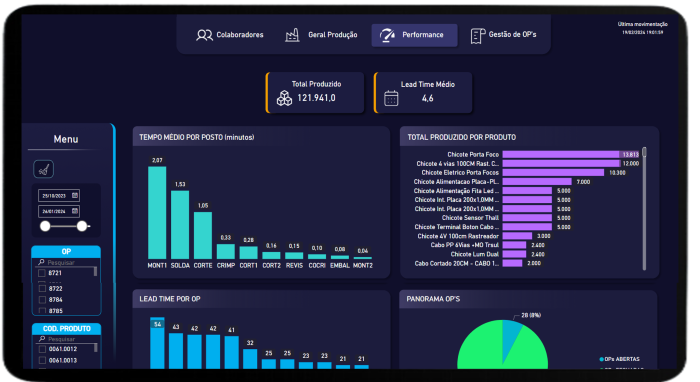Click the Gestão de OP's document icon

tap(477, 36)
